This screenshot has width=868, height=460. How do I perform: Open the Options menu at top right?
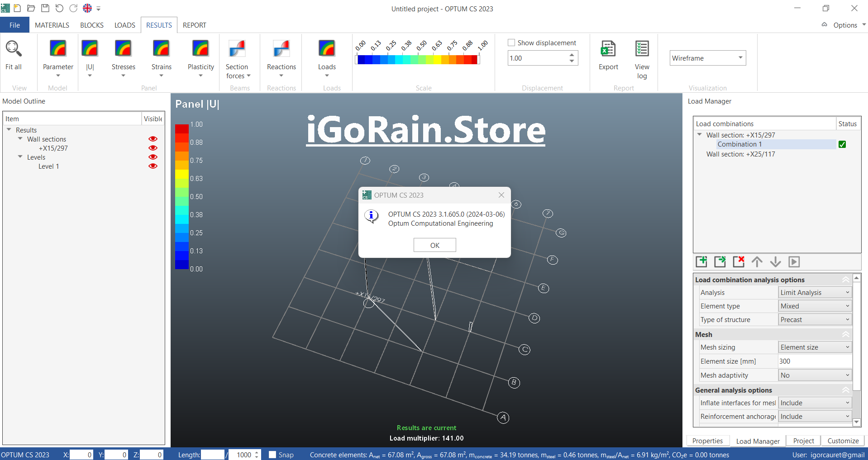click(845, 25)
